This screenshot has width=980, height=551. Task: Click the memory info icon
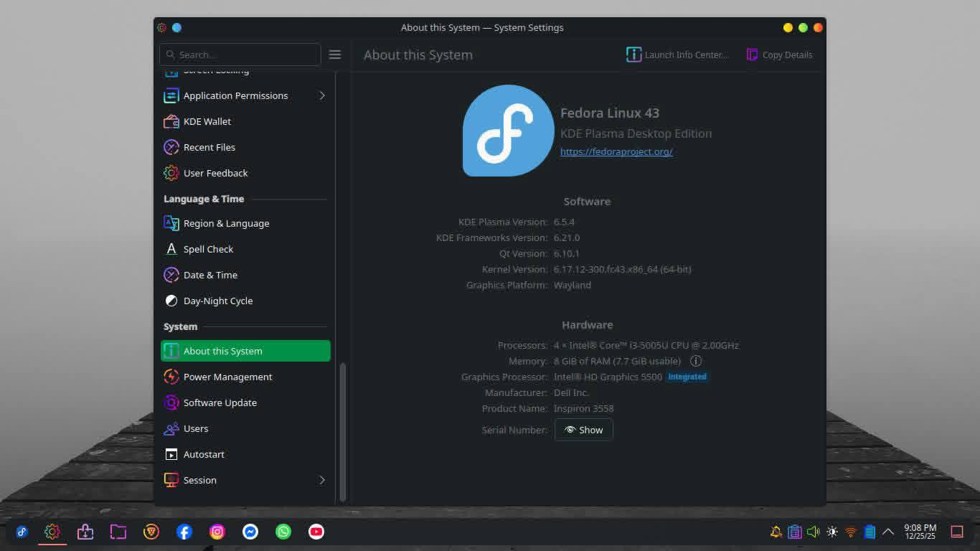[696, 361]
